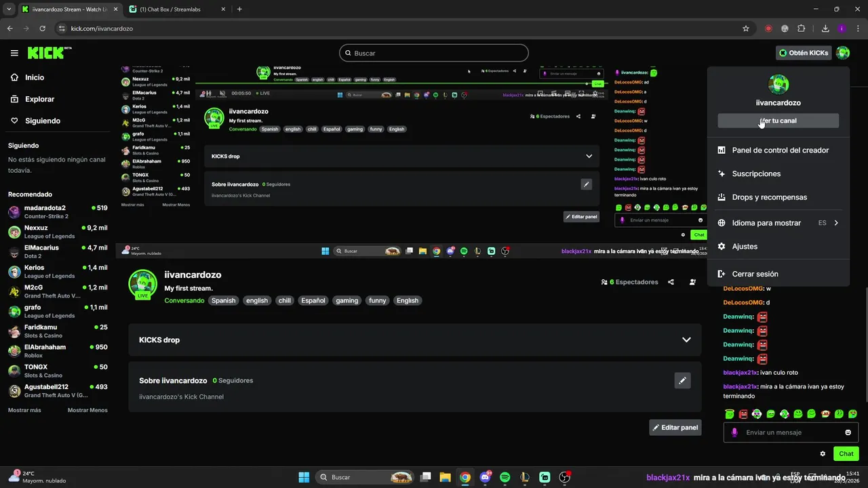Viewport: 868px width, 488px height.
Task: Select the chill tag
Action: click(x=285, y=300)
